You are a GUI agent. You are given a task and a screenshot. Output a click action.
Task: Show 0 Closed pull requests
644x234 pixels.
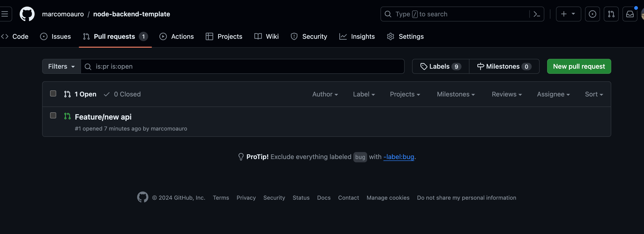[x=122, y=94]
